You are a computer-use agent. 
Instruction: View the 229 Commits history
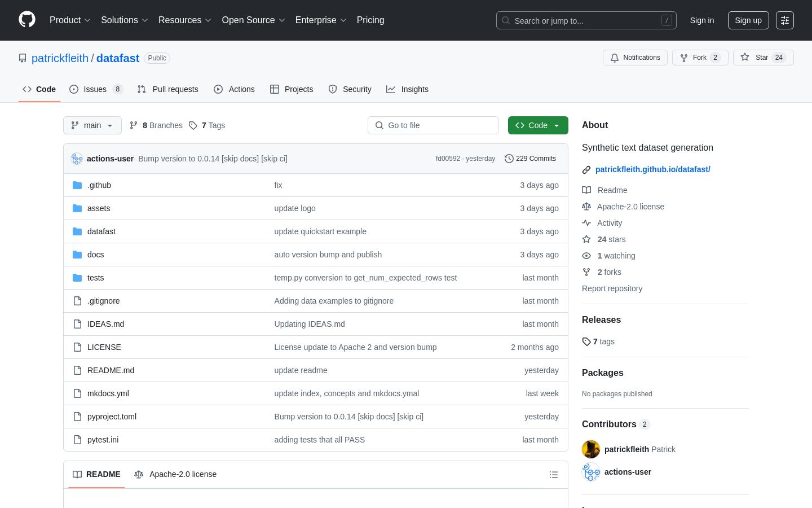(530, 159)
